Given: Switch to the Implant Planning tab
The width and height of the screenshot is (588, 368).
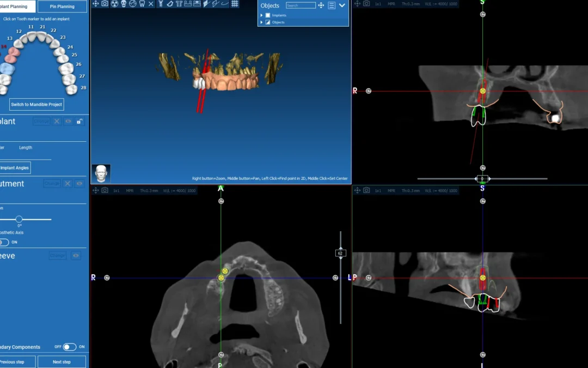Looking at the screenshot, I should (x=17, y=7).
